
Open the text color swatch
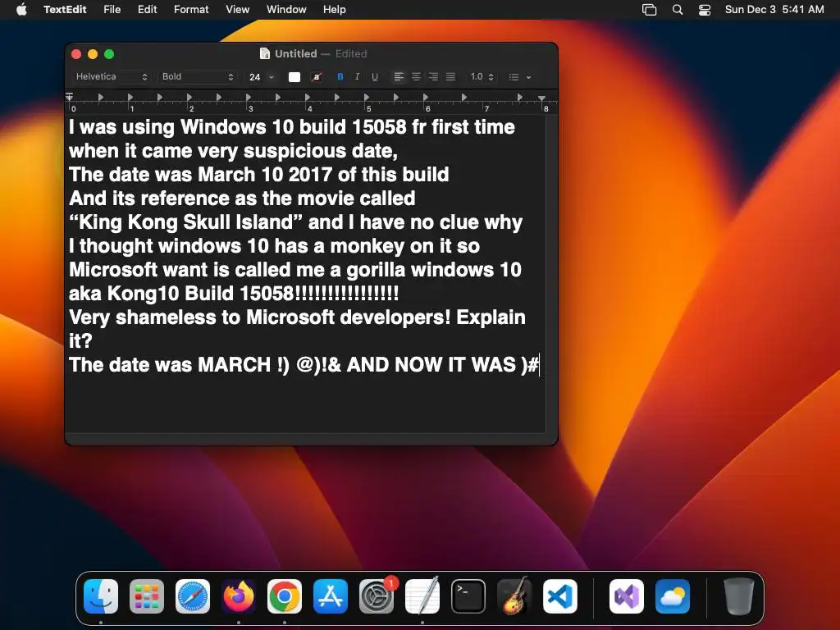[x=294, y=77]
